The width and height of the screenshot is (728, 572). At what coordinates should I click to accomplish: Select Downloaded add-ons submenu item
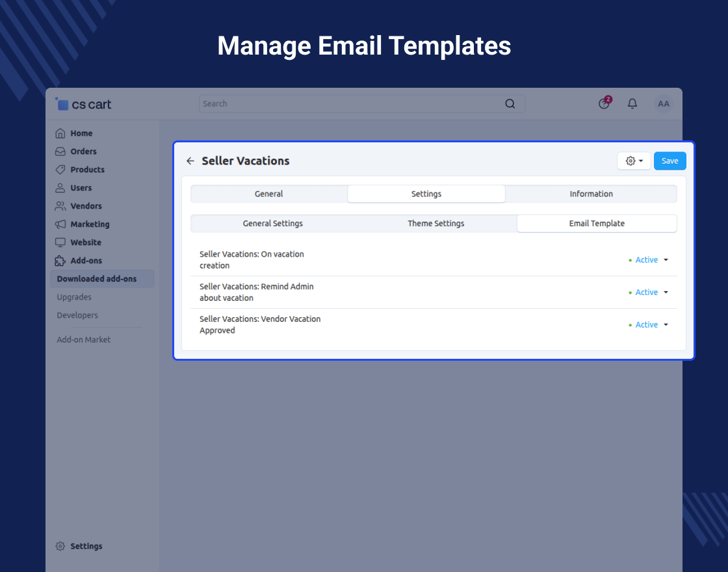(x=102, y=279)
